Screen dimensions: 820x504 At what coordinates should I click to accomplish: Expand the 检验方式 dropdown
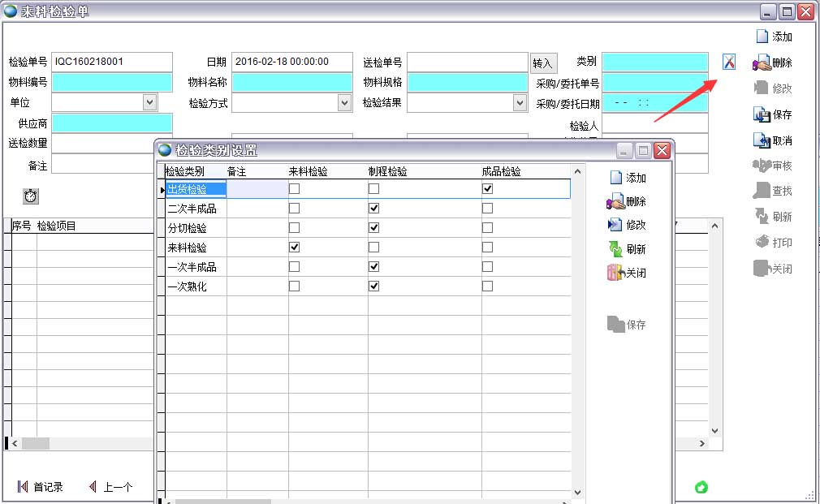pos(344,102)
